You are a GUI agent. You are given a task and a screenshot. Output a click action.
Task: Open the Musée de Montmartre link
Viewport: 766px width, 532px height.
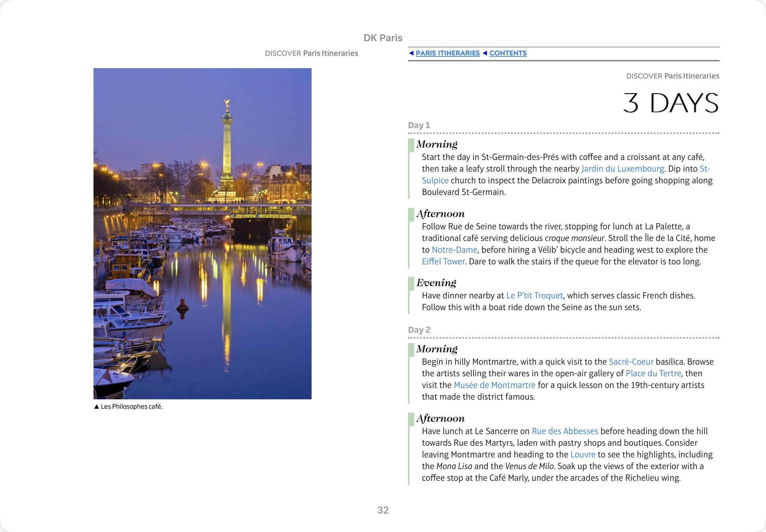pyautogui.click(x=494, y=385)
